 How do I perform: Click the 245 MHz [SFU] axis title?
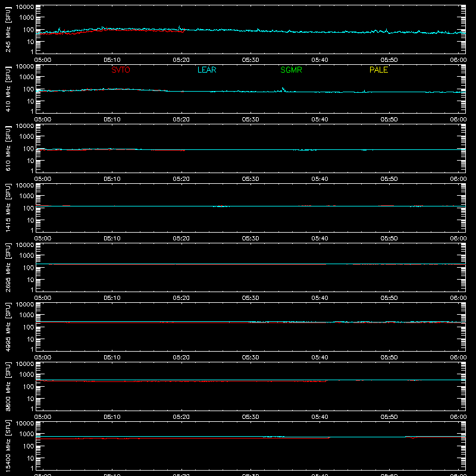(x=8, y=29)
